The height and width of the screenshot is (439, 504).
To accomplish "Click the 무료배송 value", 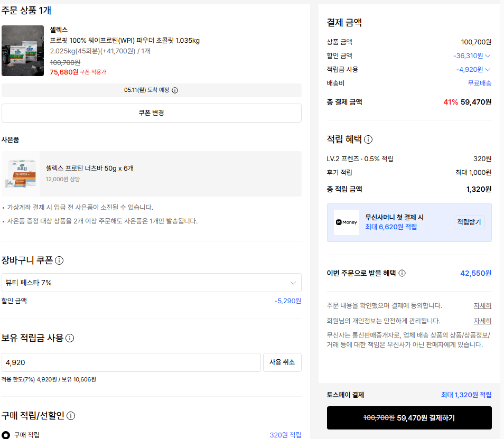I will coord(480,83).
